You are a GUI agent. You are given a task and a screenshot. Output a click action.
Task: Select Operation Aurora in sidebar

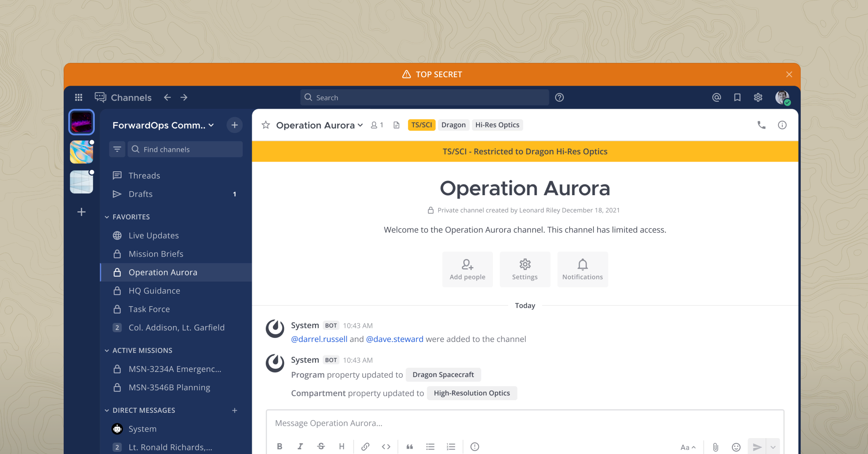(176, 272)
